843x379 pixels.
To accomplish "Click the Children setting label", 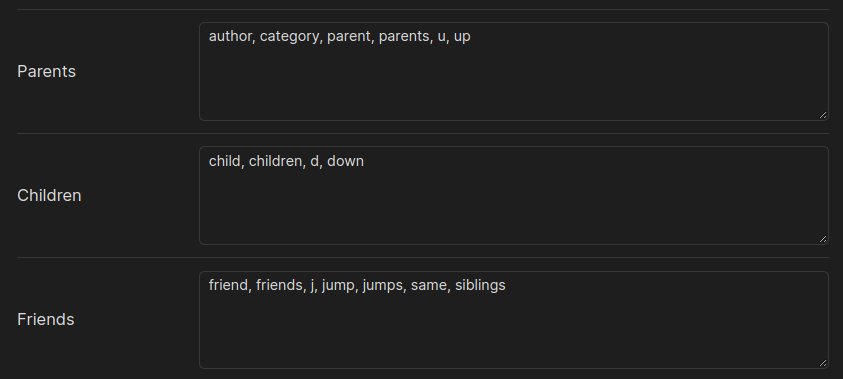I will coord(49,196).
